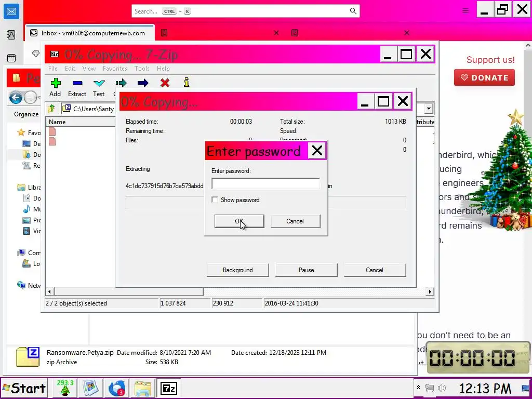This screenshot has width=532, height=399.
Task: Open the Thunderbird address book icon
Action: pyautogui.click(x=11, y=35)
